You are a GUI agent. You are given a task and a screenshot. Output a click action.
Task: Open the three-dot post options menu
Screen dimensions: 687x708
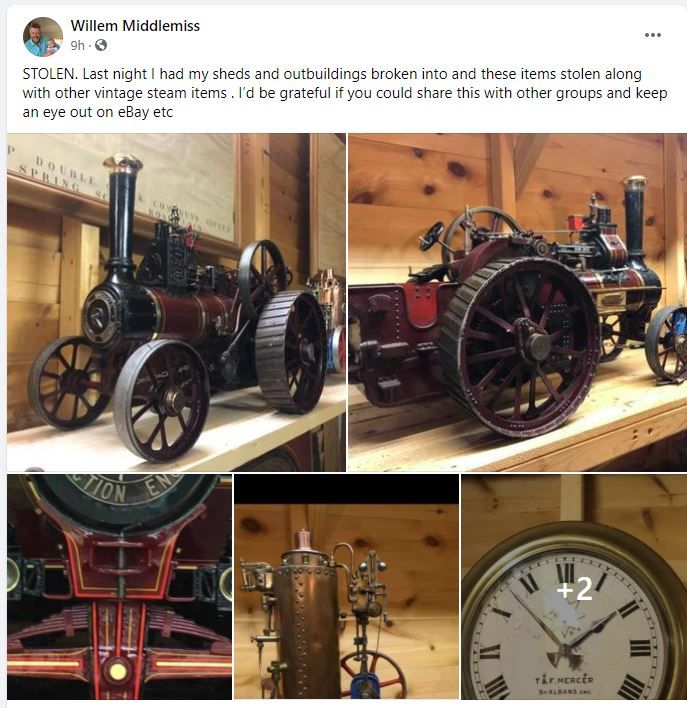pos(653,35)
